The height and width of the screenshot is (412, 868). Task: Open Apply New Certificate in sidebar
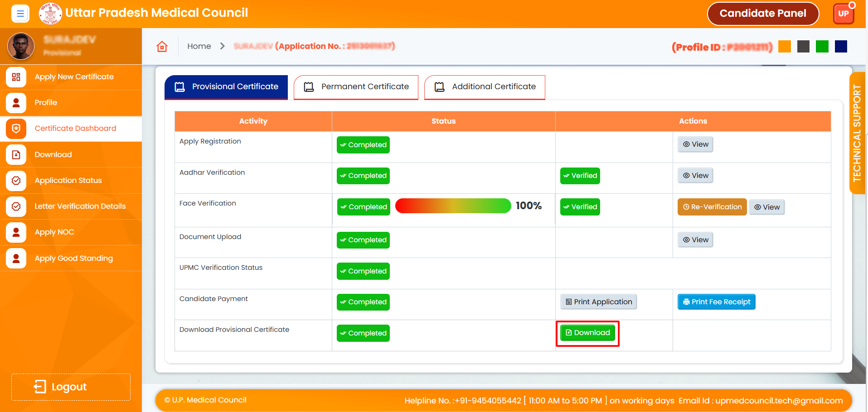pos(74,77)
